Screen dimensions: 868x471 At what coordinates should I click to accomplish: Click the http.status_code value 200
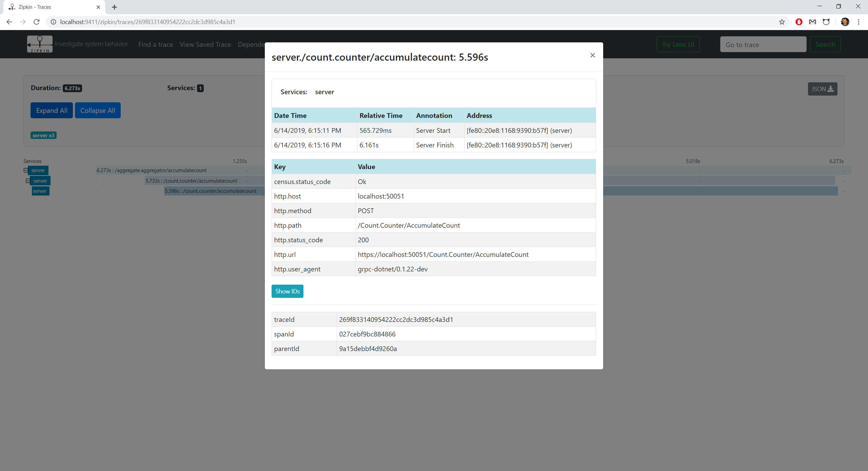pyautogui.click(x=363, y=240)
